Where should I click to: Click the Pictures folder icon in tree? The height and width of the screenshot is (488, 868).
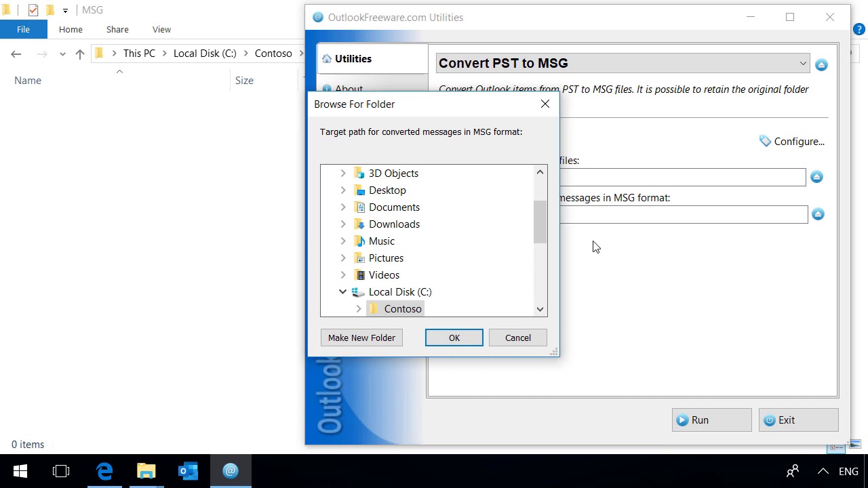359,258
